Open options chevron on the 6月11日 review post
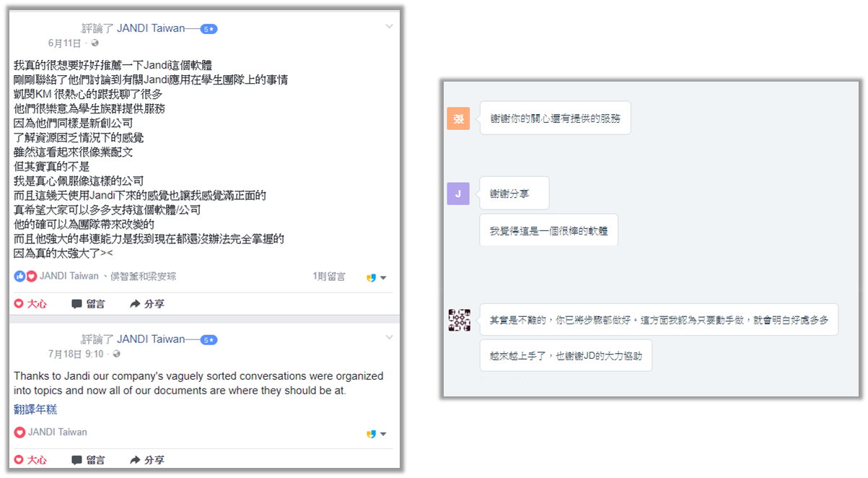 pyautogui.click(x=389, y=27)
